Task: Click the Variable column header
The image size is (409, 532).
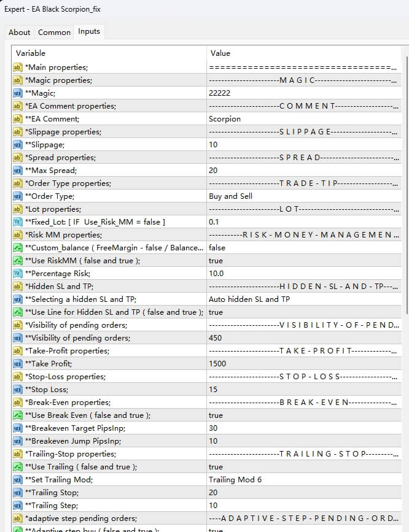Action: [x=31, y=53]
